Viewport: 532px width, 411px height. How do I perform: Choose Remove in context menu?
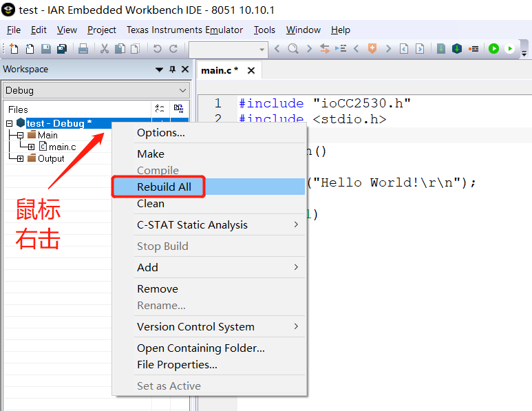tap(209, 289)
